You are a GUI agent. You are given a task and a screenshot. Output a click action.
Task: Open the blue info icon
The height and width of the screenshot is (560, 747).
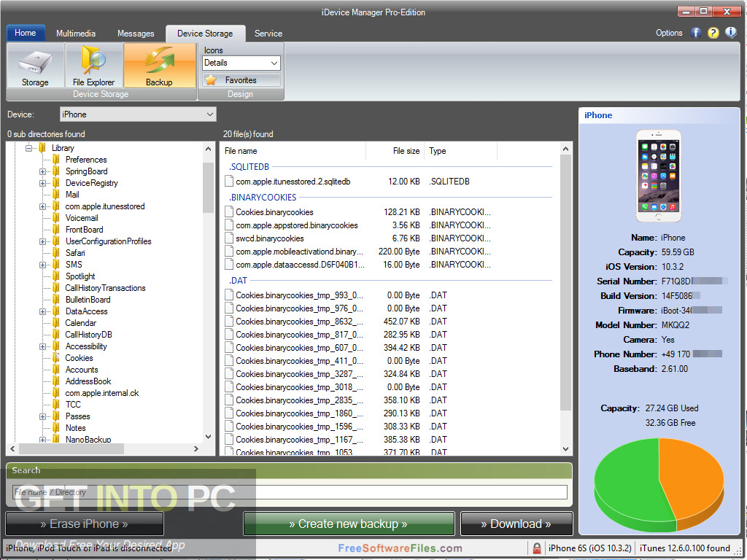[x=730, y=33]
